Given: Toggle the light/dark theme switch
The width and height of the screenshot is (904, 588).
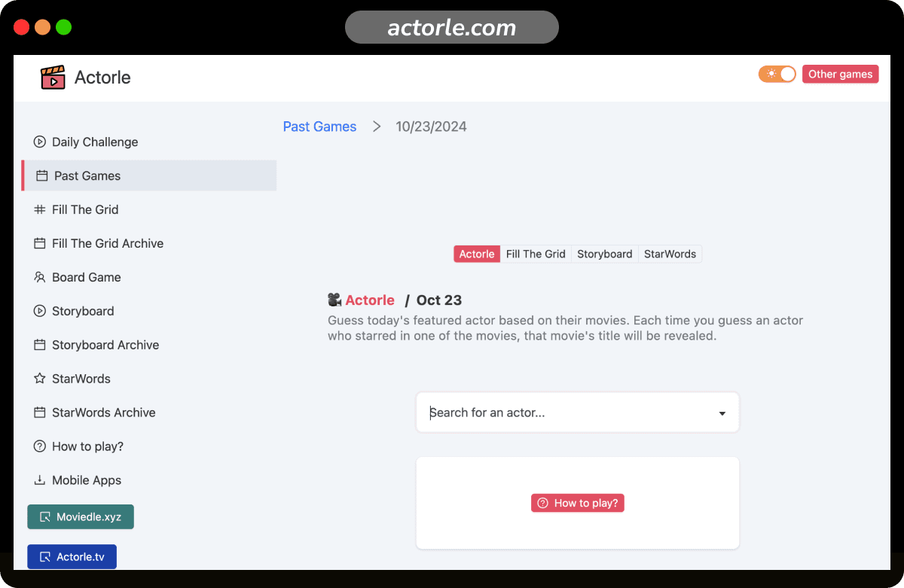Looking at the screenshot, I should (x=777, y=74).
